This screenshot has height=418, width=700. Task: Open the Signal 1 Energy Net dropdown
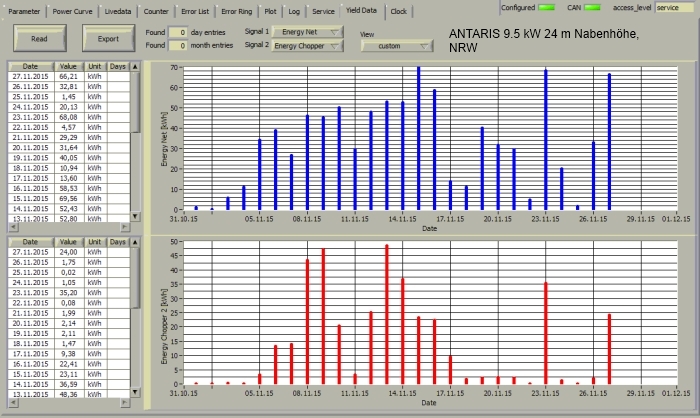(307, 32)
